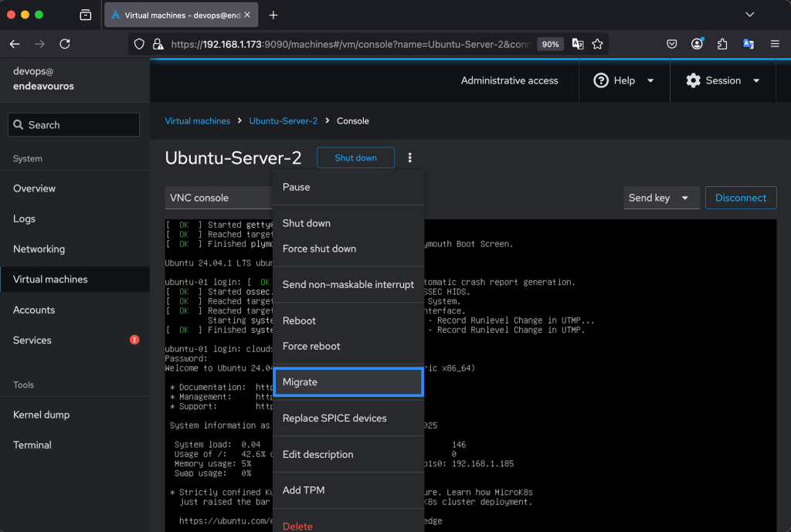
Task: Choose Replace SPICE devices
Action: click(x=348, y=418)
